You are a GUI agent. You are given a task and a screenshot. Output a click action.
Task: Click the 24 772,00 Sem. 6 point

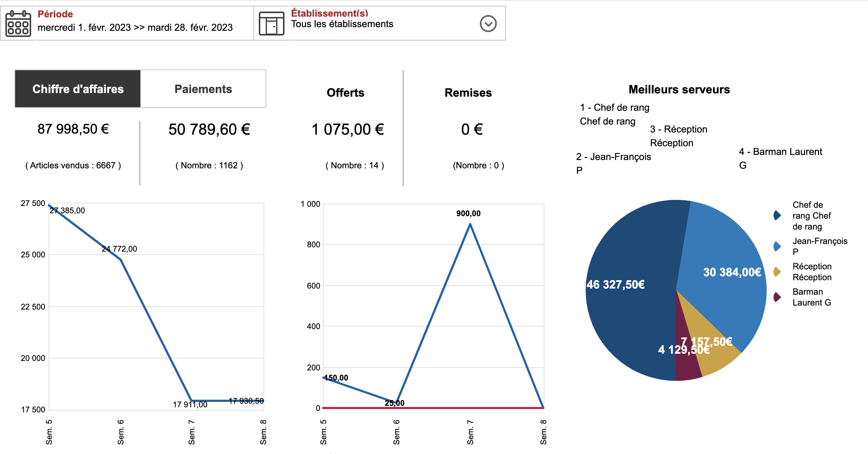(120, 259)
